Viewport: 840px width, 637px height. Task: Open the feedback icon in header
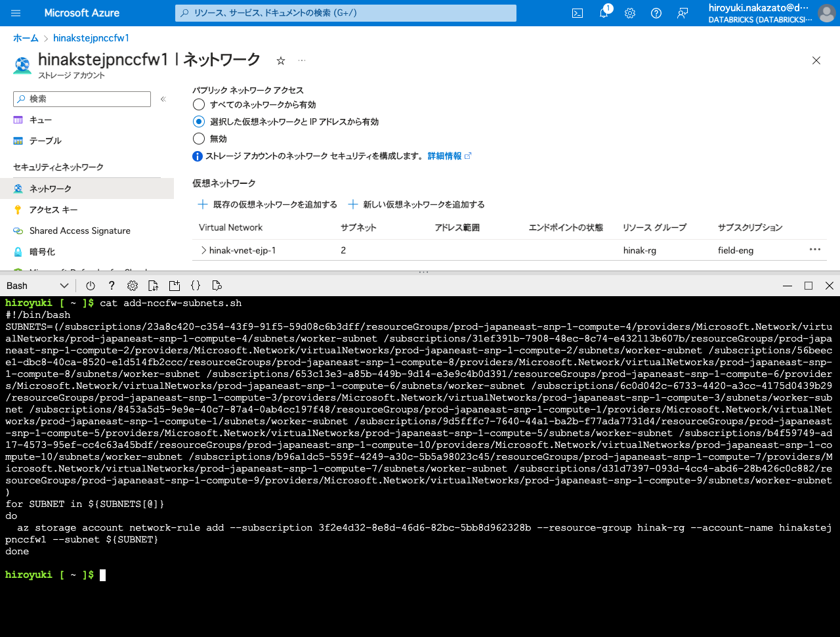(x=682, y=13)
